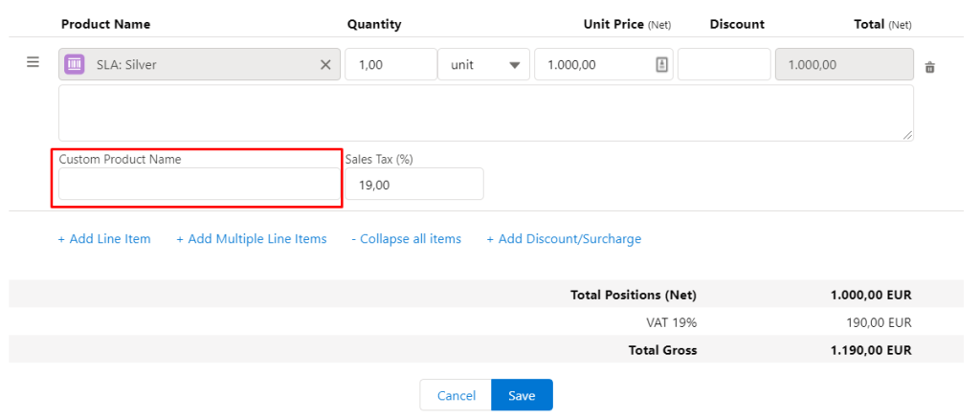Click the Sales Tax (%) field
The width and height of the screenshot is (980, 418).
click(x=413, y=185)
